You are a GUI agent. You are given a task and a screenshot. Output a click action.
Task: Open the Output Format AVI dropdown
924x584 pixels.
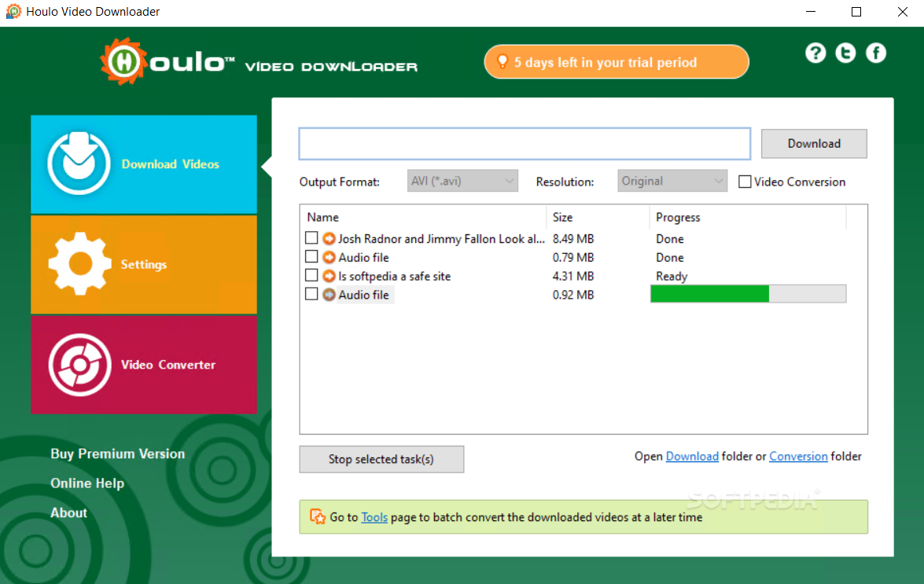coord(462,181)
